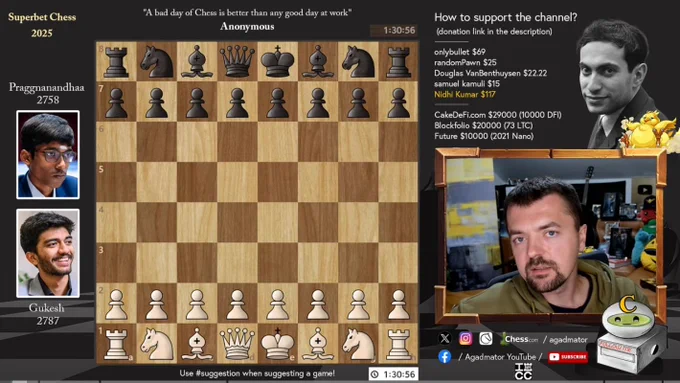This screenshot has width=680, height=383.
Task: Click the "Superbet Chess 2025" title
Action: click(42, 25)
